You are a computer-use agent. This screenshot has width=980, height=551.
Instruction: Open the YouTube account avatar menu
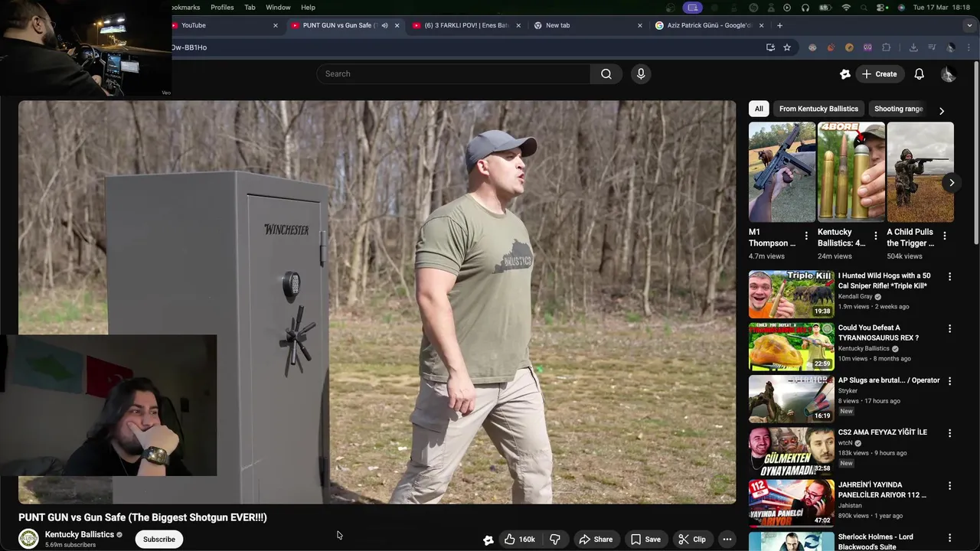(948, 74)
